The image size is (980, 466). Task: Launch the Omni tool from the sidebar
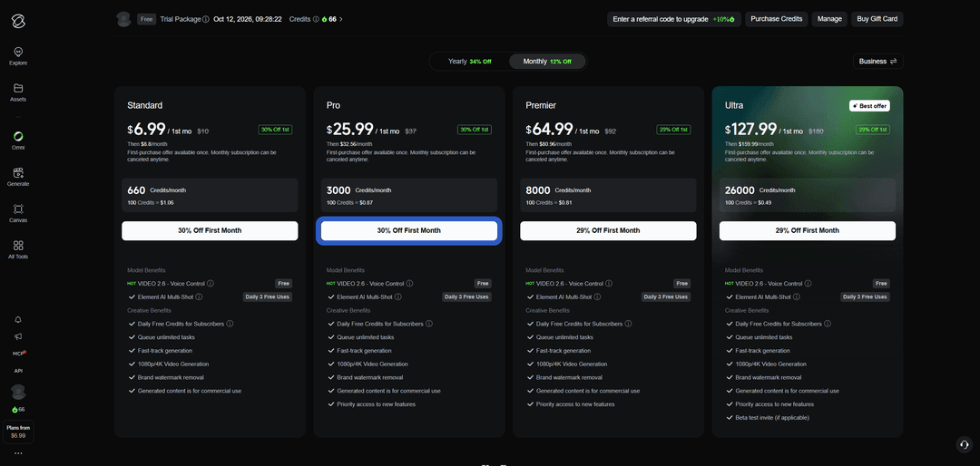pyautogui.click(x=18, y=141)
